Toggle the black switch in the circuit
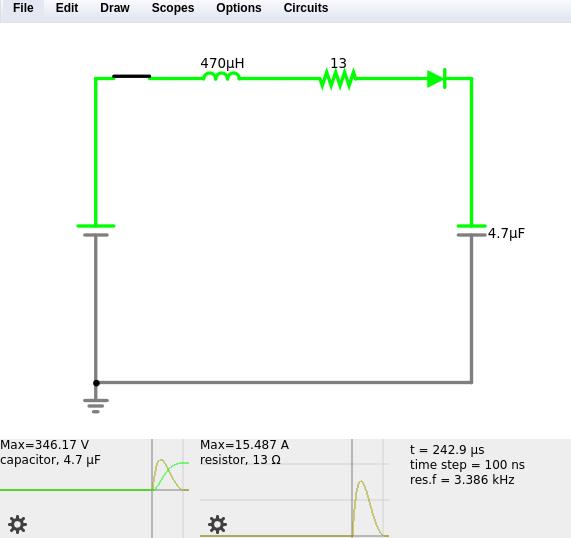 131,76
